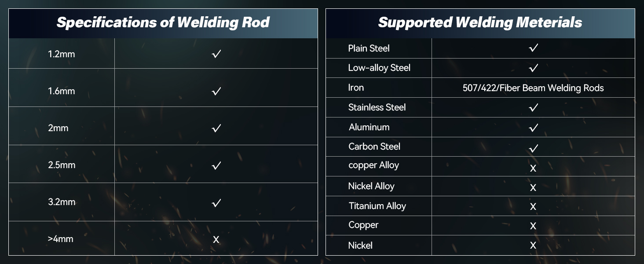644x264 pixels.
Task: Click the 507/422/Fiber Beam Welding Rods text
Action: 533,88
